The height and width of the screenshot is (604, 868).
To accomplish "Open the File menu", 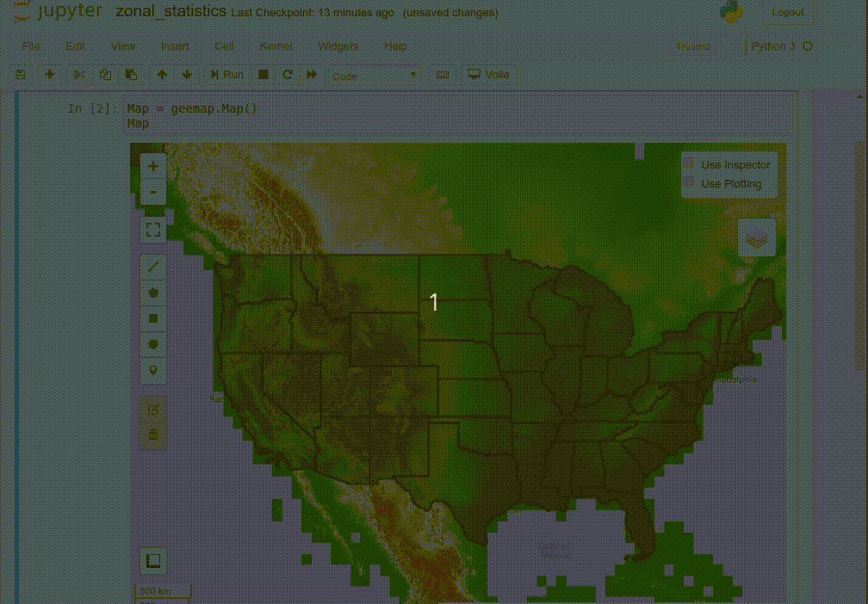I will pos(31,46).
